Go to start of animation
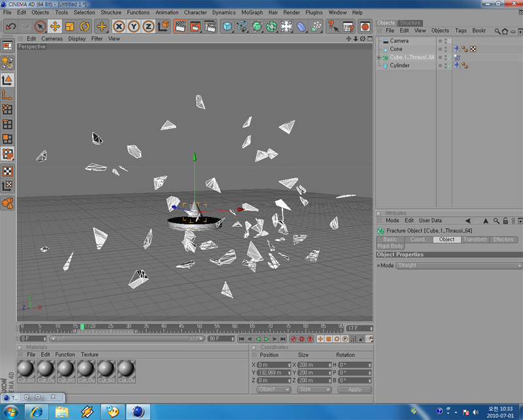 tap(241, 339)
